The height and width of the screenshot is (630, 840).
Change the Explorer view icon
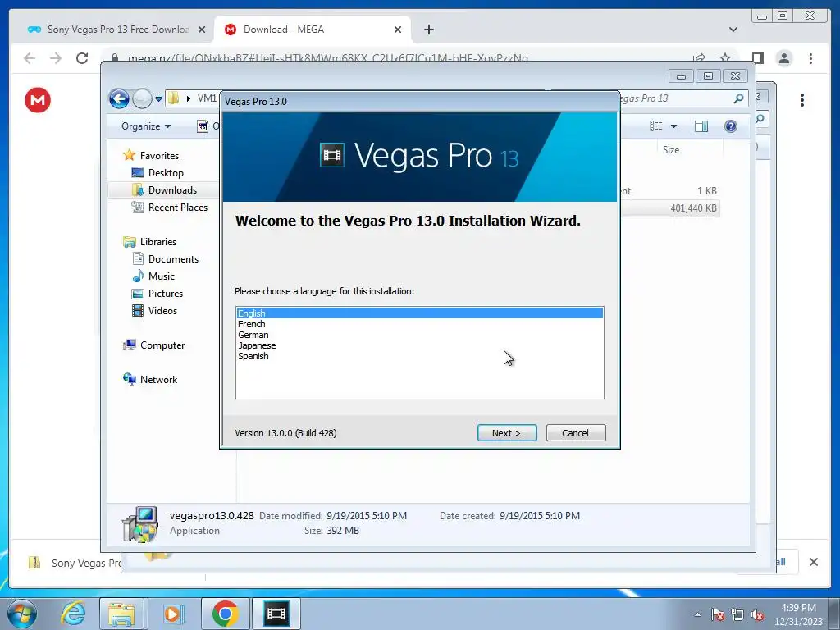pos(656,126)
